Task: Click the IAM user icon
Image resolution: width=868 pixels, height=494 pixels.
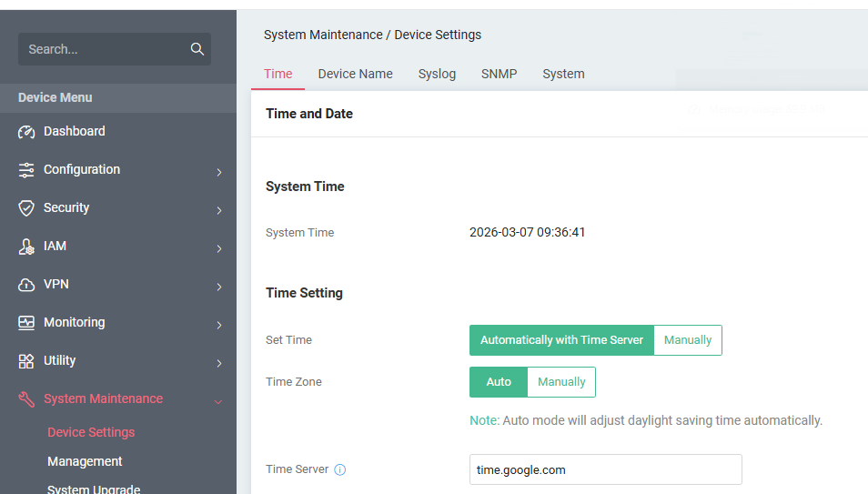Action: pyautogui.click(x=26, y=247)
